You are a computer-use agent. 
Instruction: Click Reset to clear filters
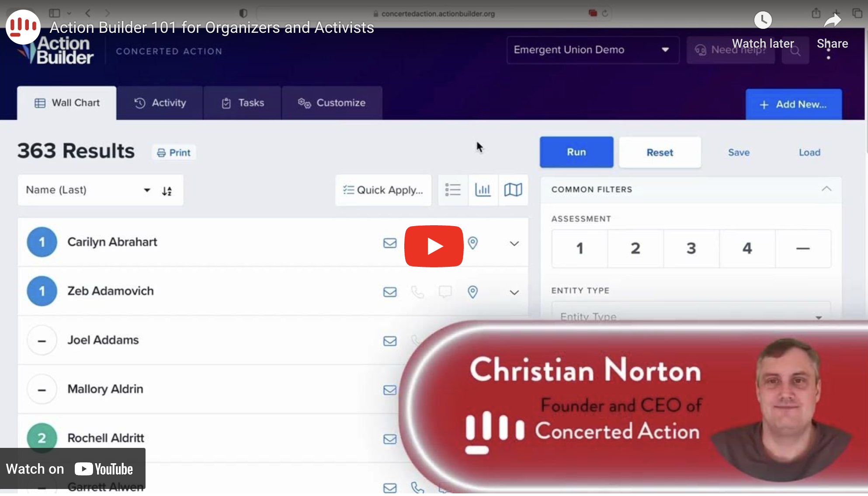click(x=660, y=152)
